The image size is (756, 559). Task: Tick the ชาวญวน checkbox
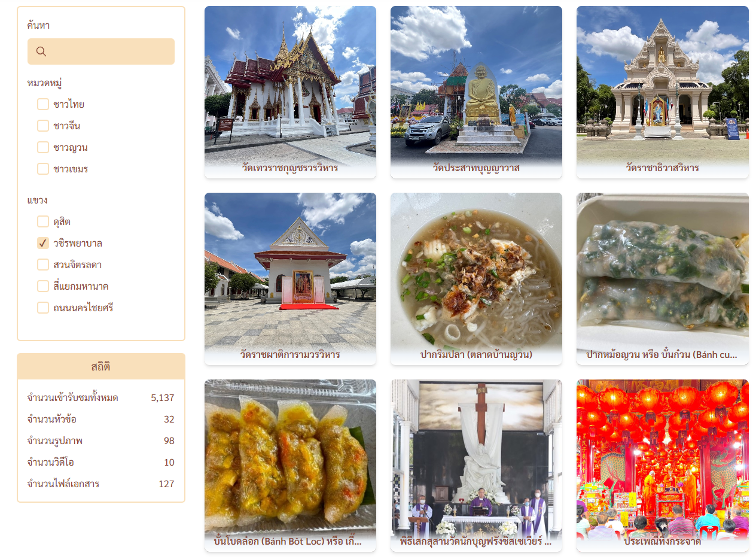tap(43, 147)
